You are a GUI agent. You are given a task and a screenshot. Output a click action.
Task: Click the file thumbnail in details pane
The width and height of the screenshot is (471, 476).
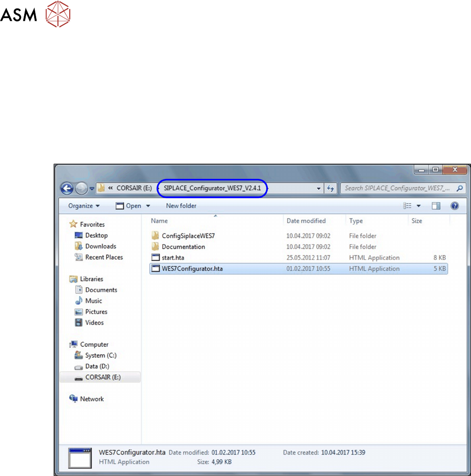[x=80, y=458]
